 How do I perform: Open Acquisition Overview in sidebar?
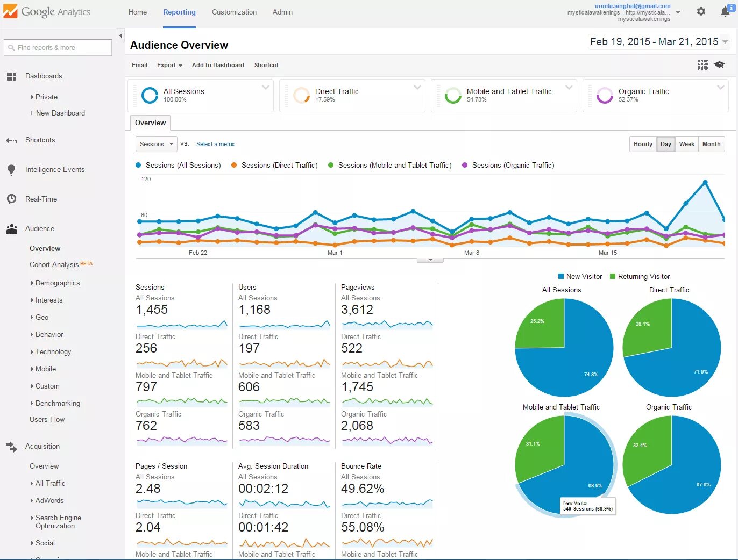click(x=44, y=466)
